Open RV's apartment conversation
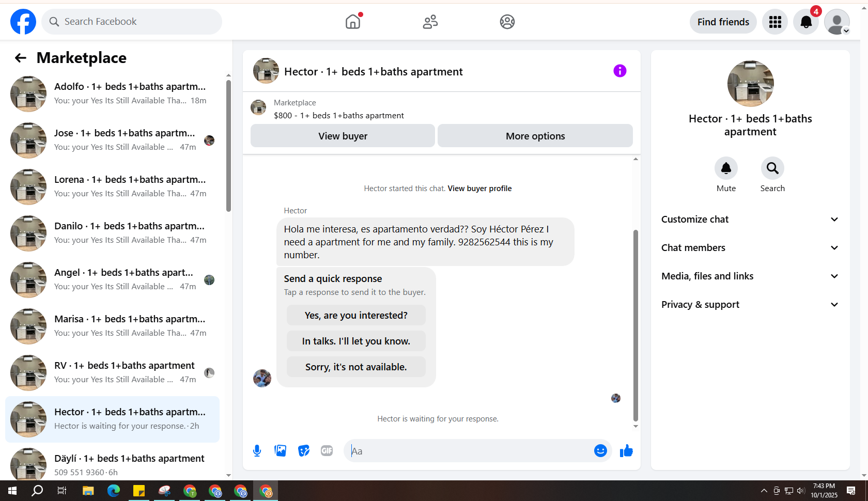The height and width of the screenshot is (501, 868). point(112,373)
